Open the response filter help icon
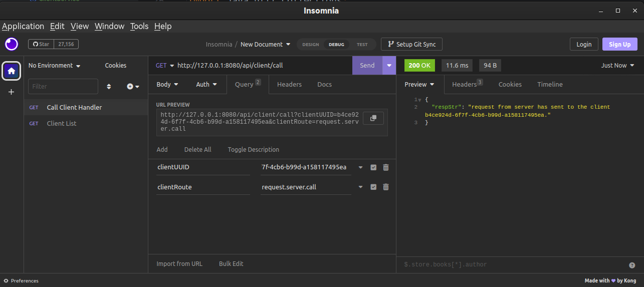The width and height of the screenshot is (644, 287). tap(632, 265)
